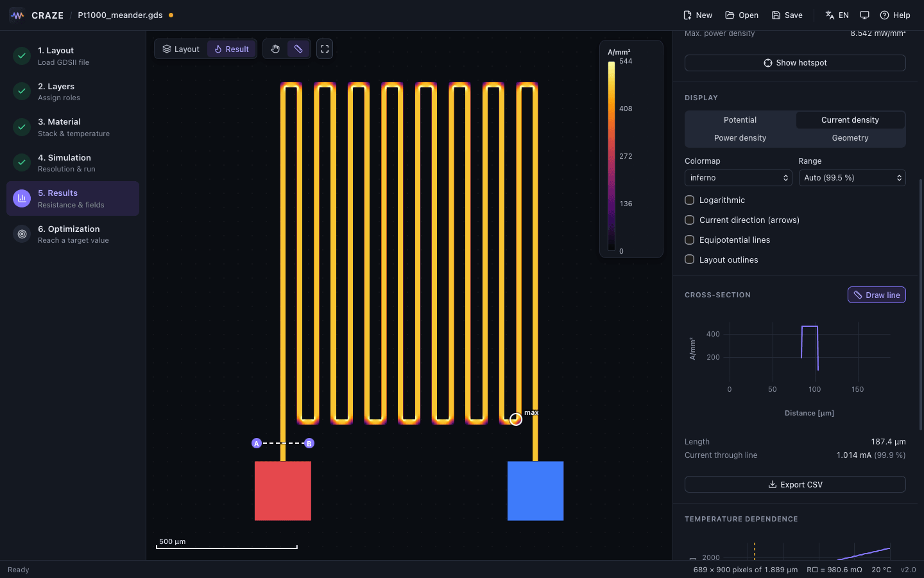This screenshot has height=578, width=924.
Task: Select the Geometry display tab
Action: pyautogui.click(x=850, y=138)
